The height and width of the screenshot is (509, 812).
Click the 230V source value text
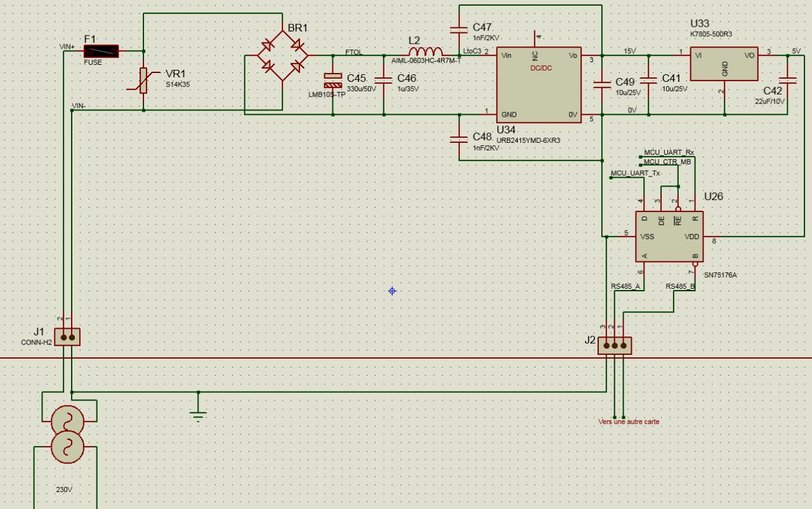[x=64, y=489]
